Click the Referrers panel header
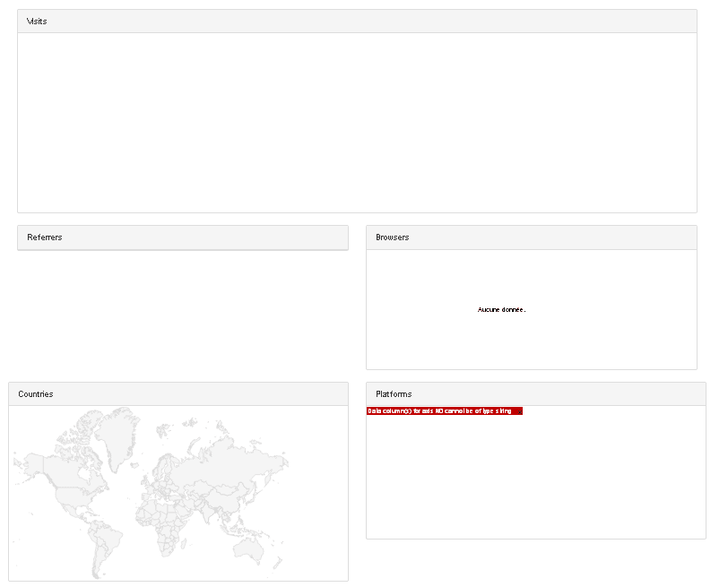The image size is (728, 587). [183, 237]
